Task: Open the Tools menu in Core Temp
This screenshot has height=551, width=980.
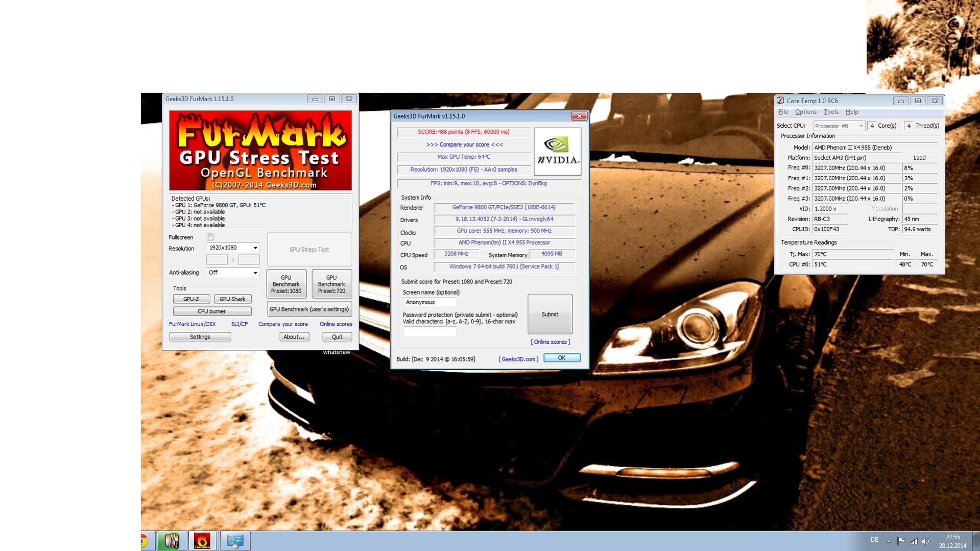Action: 831,112
